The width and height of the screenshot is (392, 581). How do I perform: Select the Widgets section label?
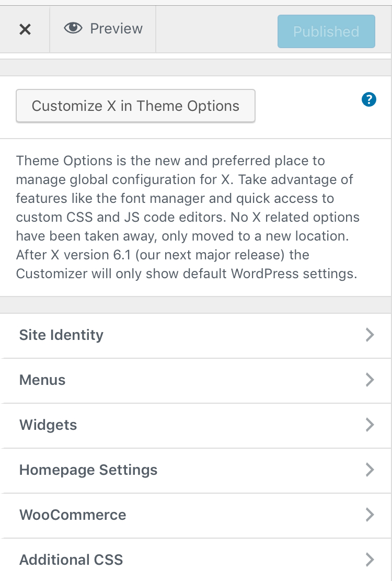click(48, 425)
